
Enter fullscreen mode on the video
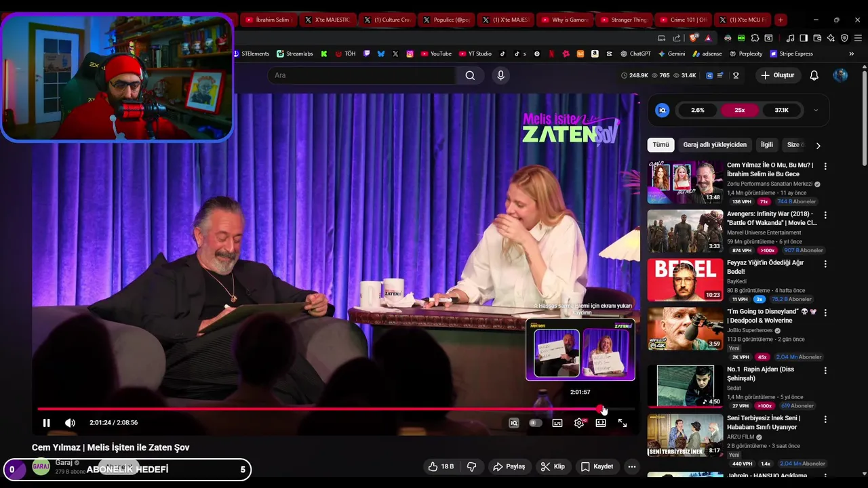click(x=623, y=423)
